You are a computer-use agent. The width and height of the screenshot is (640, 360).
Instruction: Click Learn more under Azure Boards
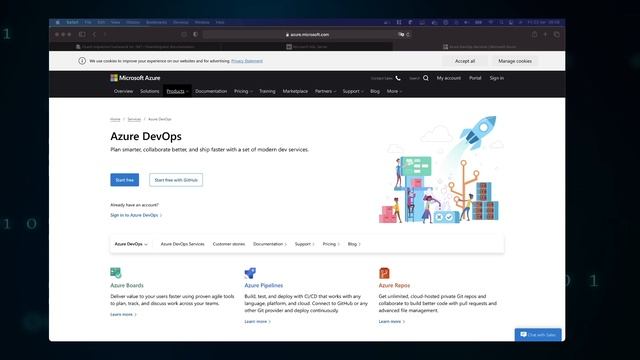(x=123, y=314)
